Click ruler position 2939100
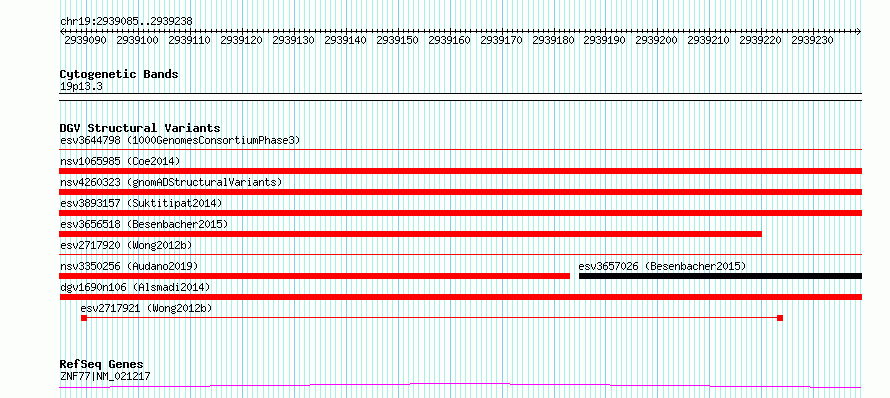Screen dimensions: 890x398 click(137, 40)
